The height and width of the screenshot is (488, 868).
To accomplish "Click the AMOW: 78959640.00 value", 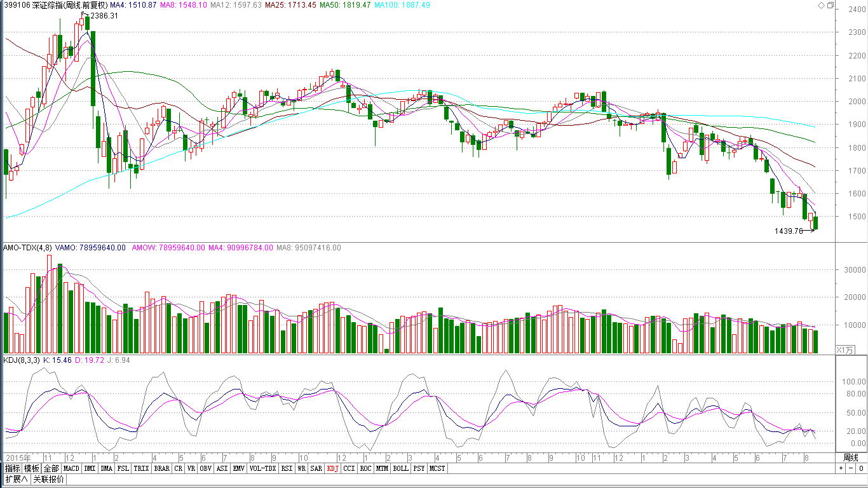I will (168, 248).
